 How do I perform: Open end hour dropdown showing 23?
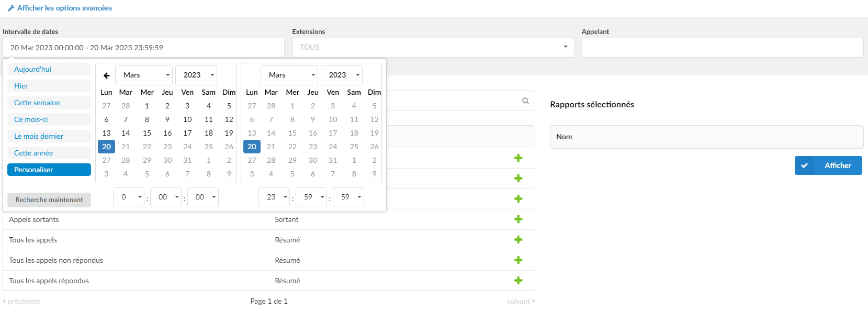[x=274, y=197]
